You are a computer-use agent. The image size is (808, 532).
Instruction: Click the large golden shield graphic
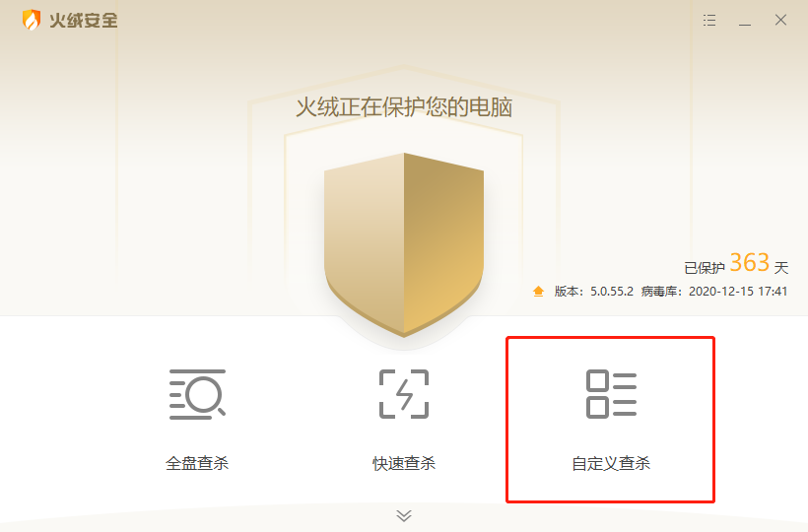tap(404, 244)
